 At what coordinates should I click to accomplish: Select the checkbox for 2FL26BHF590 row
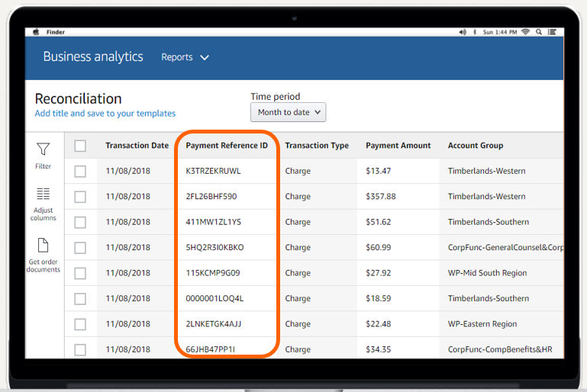pyautogui.click(x=80, y=197)
